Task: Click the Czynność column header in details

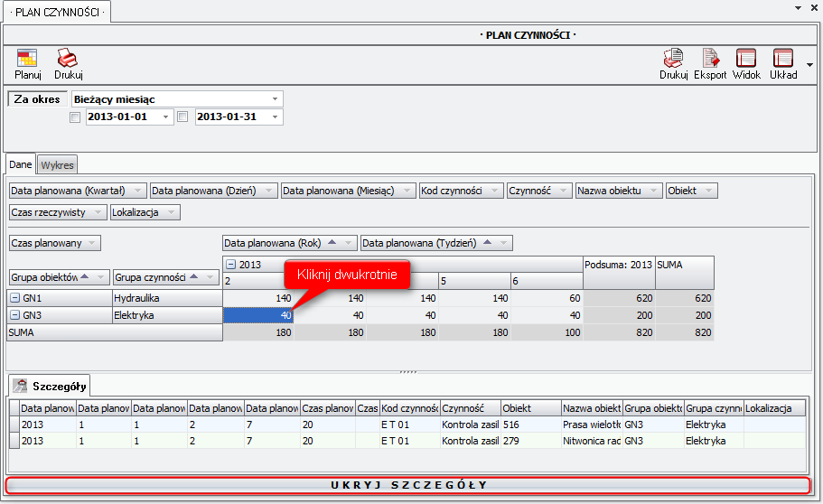Action: [469, 409]
